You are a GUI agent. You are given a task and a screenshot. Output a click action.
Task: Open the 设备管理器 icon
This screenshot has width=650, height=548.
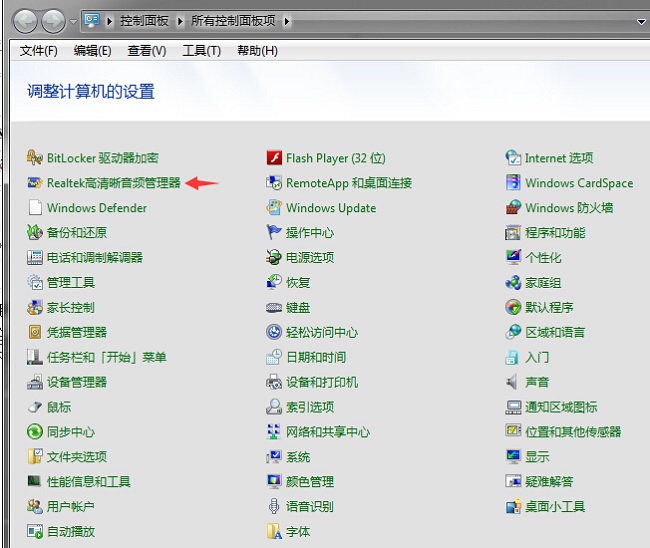35,382
